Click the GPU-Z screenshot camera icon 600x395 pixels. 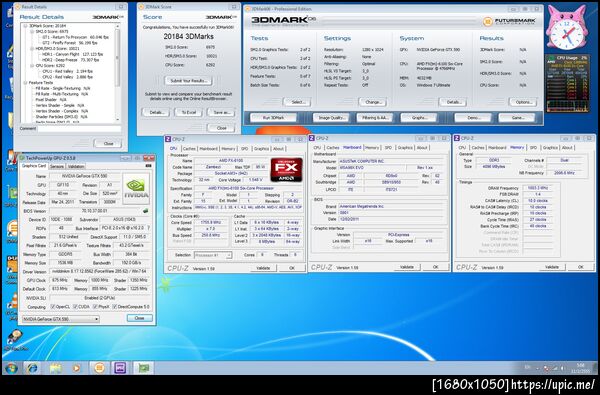coord(149,166)
